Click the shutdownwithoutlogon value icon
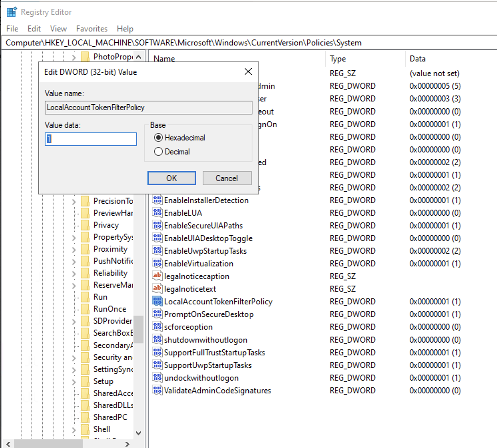The width and height of the screenshot is (497, 448). coord(157,340)
